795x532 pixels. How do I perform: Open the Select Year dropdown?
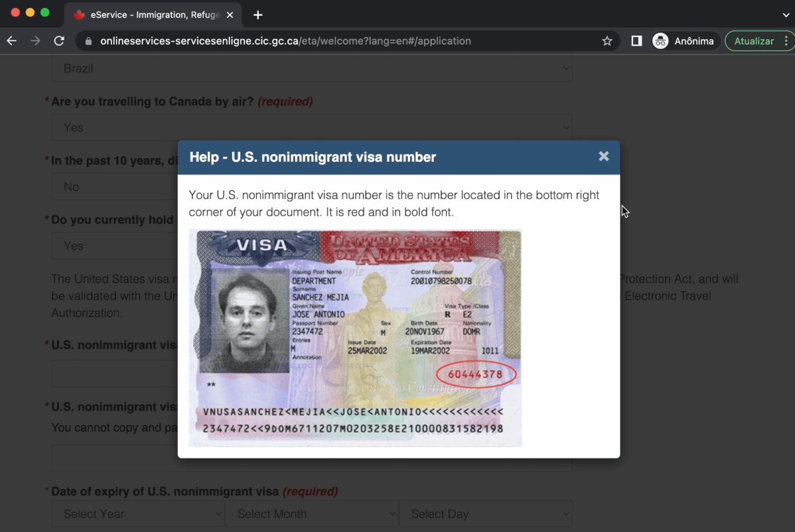point(138,514)
